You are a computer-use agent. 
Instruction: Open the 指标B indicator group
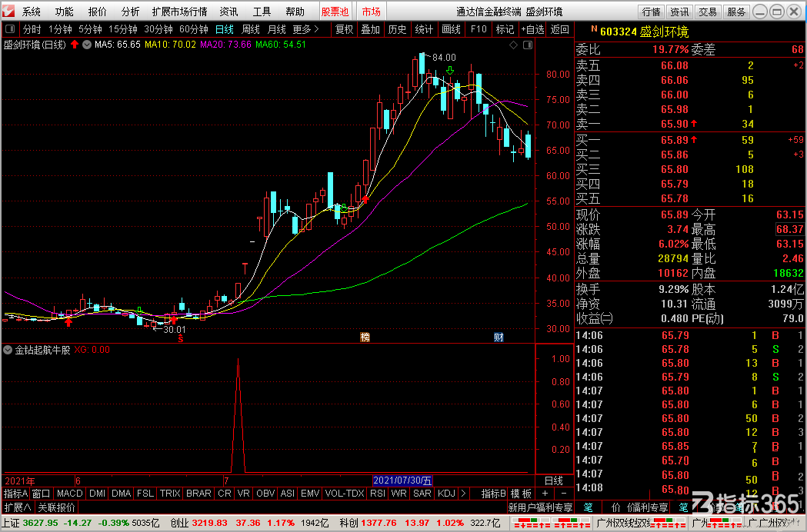(494, 494)
